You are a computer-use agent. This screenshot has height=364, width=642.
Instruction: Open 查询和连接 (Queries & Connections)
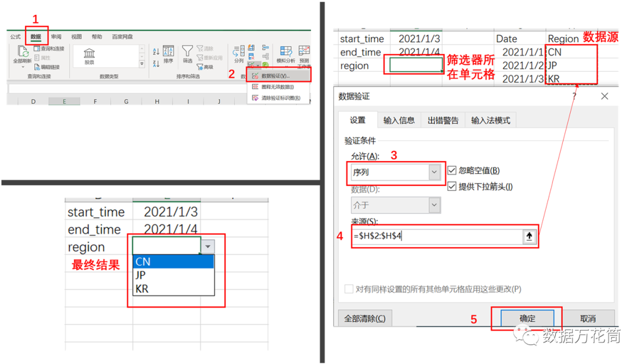49,49
